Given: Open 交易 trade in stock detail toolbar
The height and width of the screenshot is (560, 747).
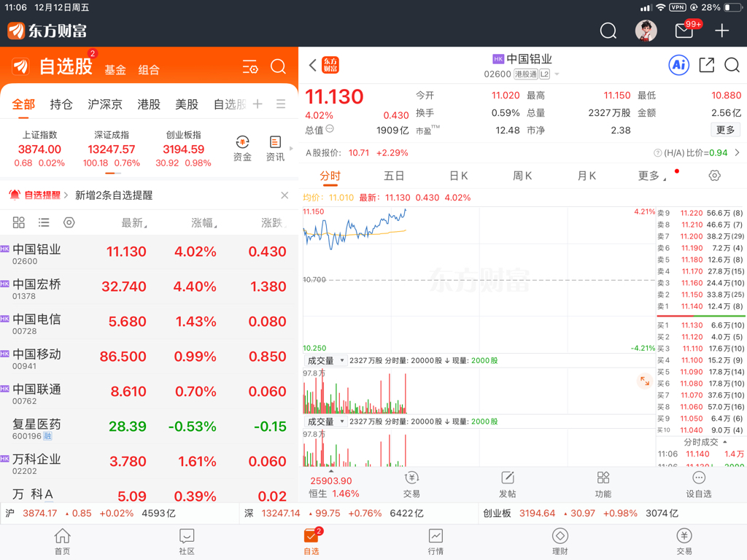Looking at the screenshot, I should pos(411,485).
